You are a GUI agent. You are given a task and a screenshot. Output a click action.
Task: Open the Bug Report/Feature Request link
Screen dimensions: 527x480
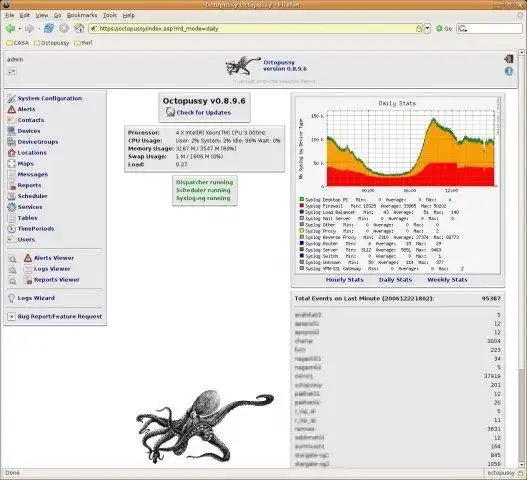pos(60,317)
